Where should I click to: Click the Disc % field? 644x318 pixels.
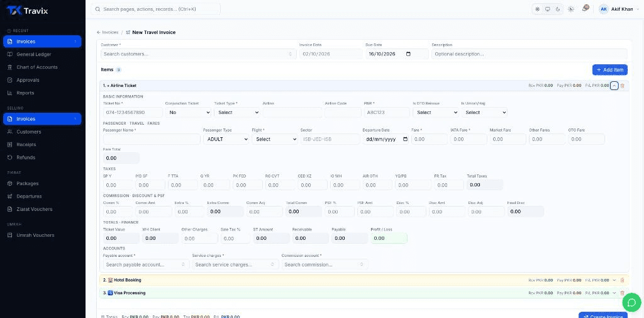pyautogui.click(x=411, y=212)
